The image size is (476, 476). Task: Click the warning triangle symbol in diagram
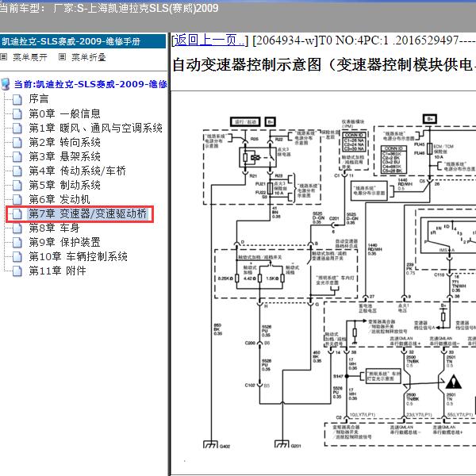pyautogui.click(x=454, y=382)
